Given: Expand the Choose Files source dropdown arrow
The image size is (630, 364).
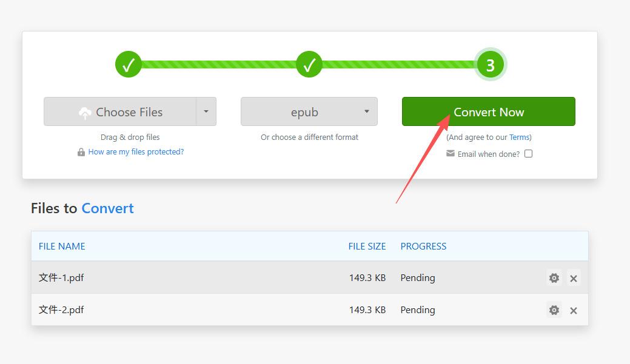Looking at the screenshot, I should 206,111.
